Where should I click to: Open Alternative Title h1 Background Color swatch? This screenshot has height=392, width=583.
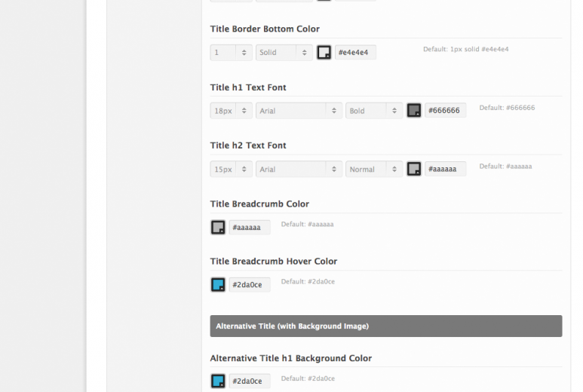click(x=218, y=381)
